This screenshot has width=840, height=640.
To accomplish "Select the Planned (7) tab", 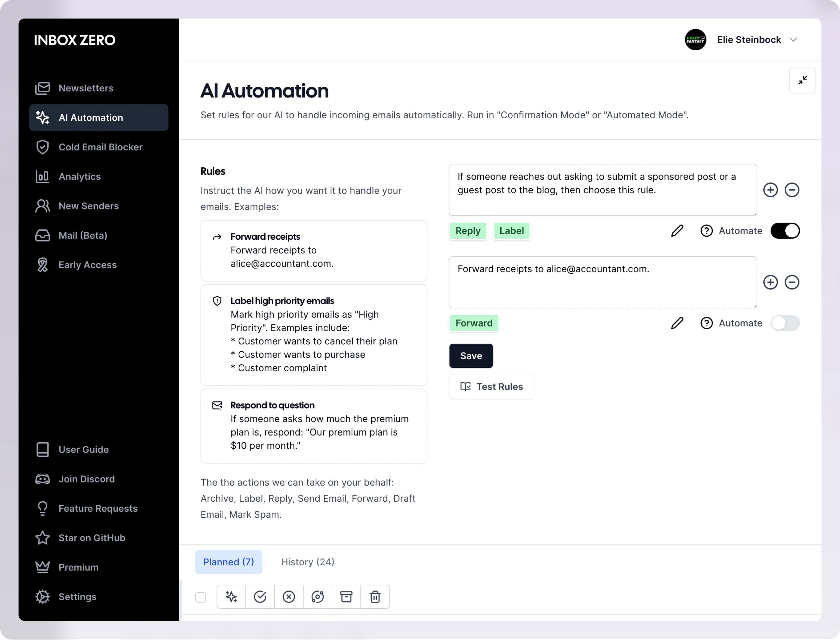I will click(x=229, y=562).
